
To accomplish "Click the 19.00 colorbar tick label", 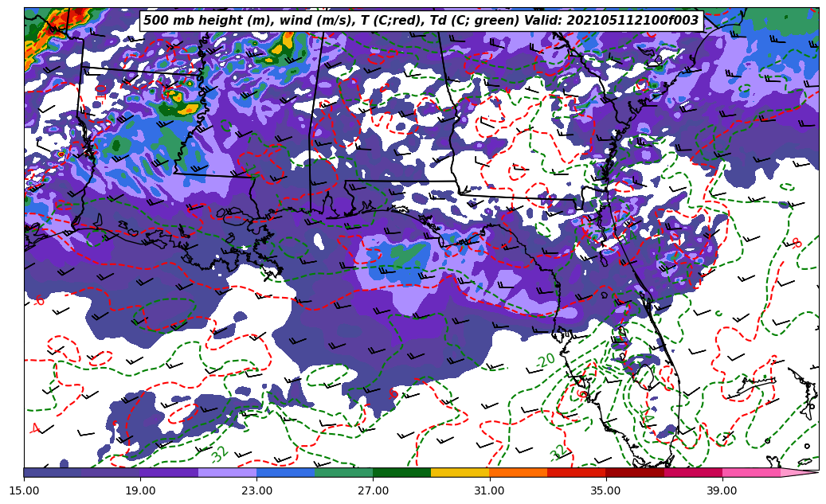I will pyautogui.click(x=140, y=490).
